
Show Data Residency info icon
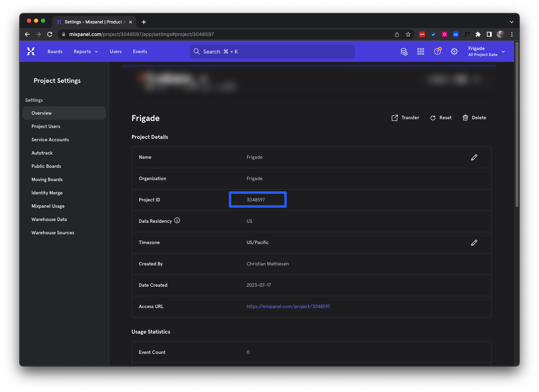pyautogui.click(x=177, y=221)
